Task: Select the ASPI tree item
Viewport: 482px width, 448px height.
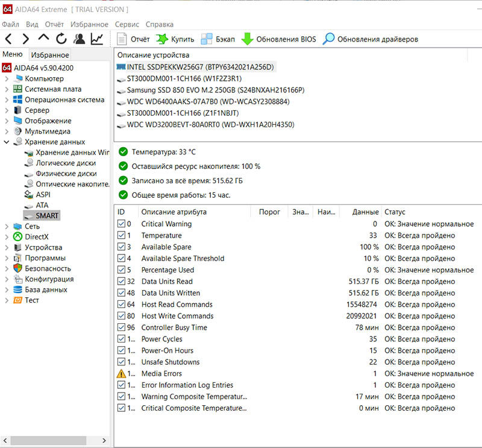Action: 43,195
